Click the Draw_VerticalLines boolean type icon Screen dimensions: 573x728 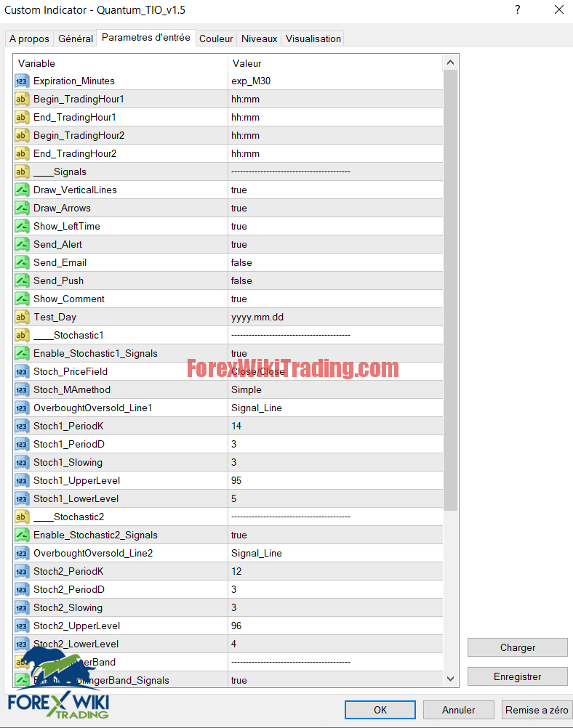[22, 190]
